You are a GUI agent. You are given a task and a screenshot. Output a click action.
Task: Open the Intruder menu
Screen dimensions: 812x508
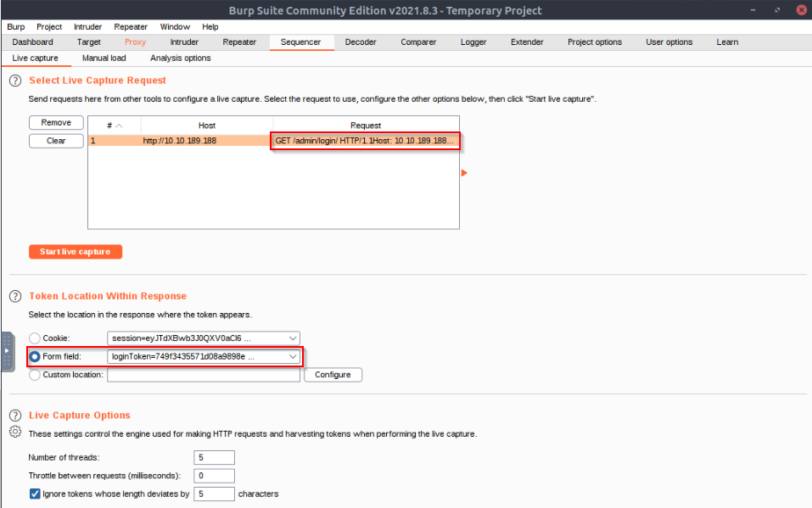pos(87,27)
